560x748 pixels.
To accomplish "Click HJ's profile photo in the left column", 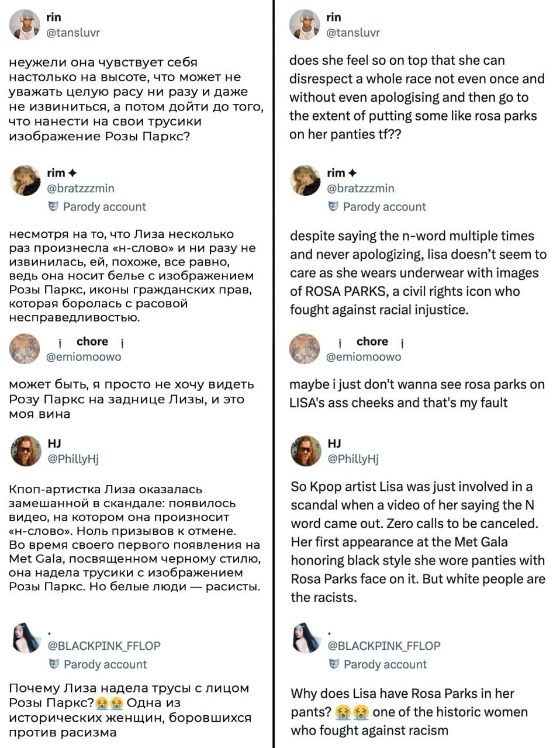I will coord(25,451).
